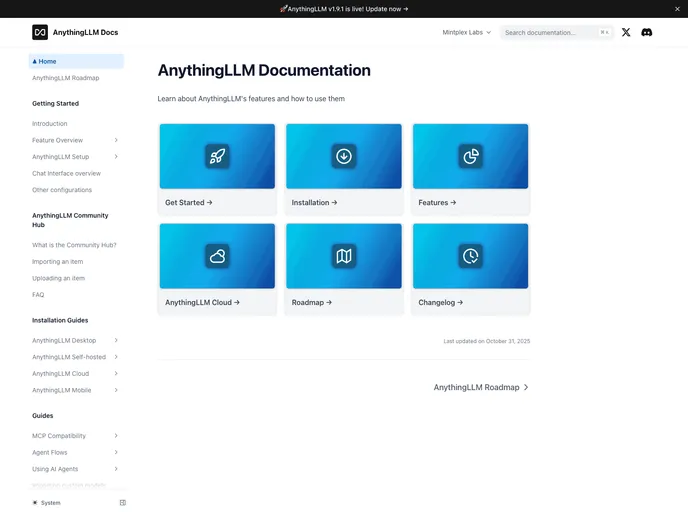The image size is (688, 512).
Task: Open the Roadmap card label
Action: click(312, 303)
